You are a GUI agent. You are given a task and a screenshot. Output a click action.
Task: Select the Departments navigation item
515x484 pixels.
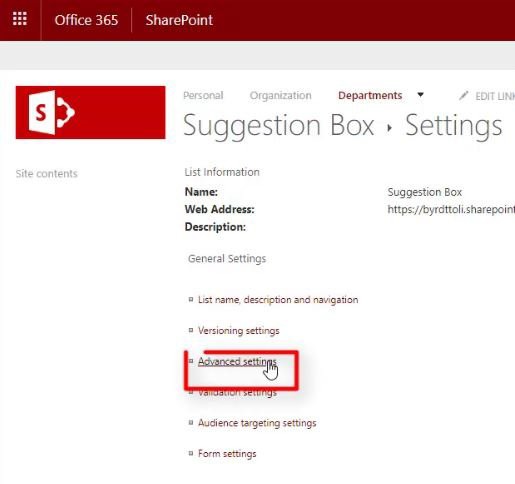[370, 96]
